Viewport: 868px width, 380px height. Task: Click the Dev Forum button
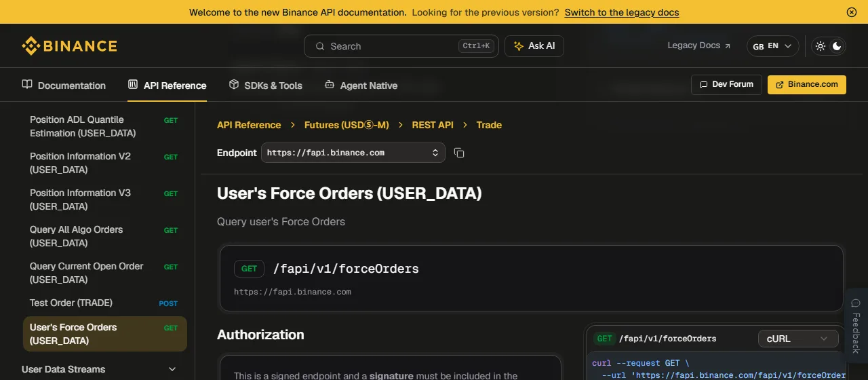(x=726, y=85)
